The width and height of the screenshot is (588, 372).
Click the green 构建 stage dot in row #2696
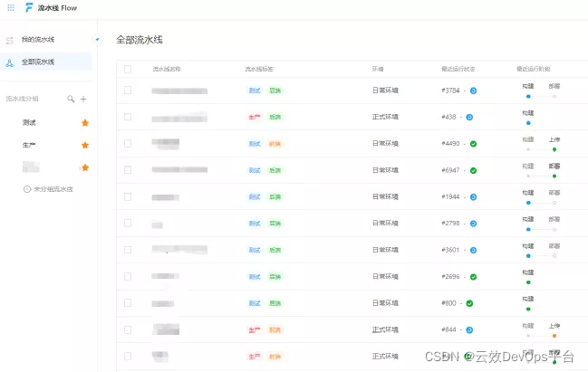pos(528,282)
